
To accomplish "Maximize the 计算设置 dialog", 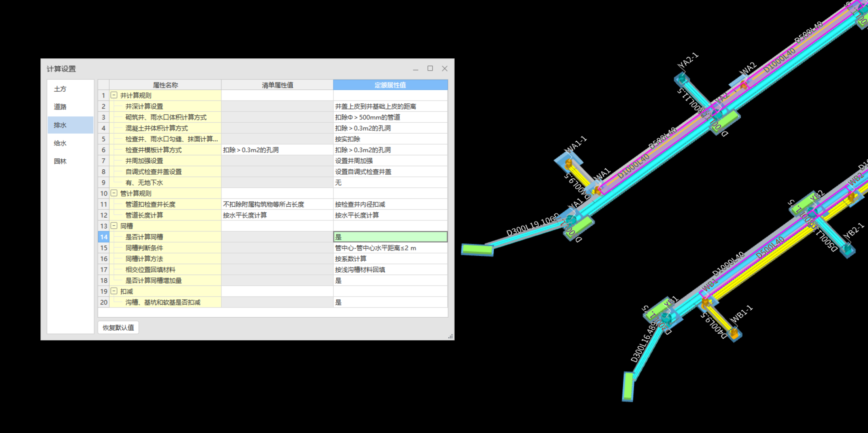I will click(430, 68).
